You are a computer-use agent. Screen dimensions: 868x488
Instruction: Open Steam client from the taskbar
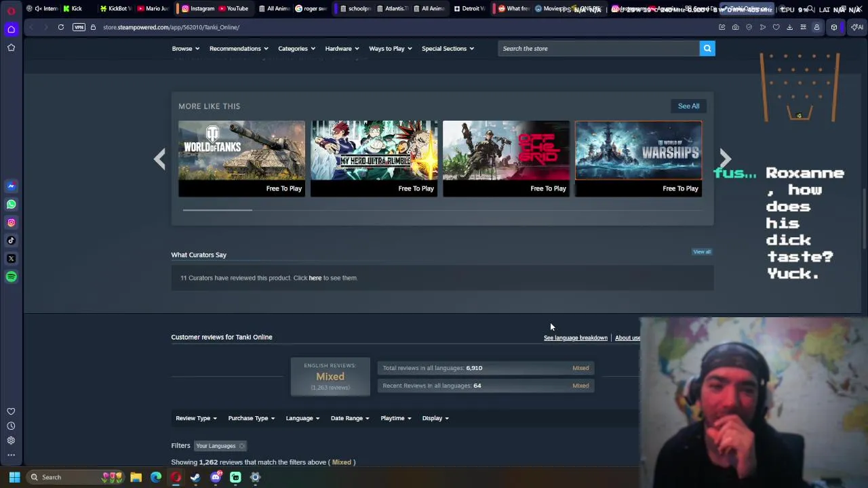(195, 477)
